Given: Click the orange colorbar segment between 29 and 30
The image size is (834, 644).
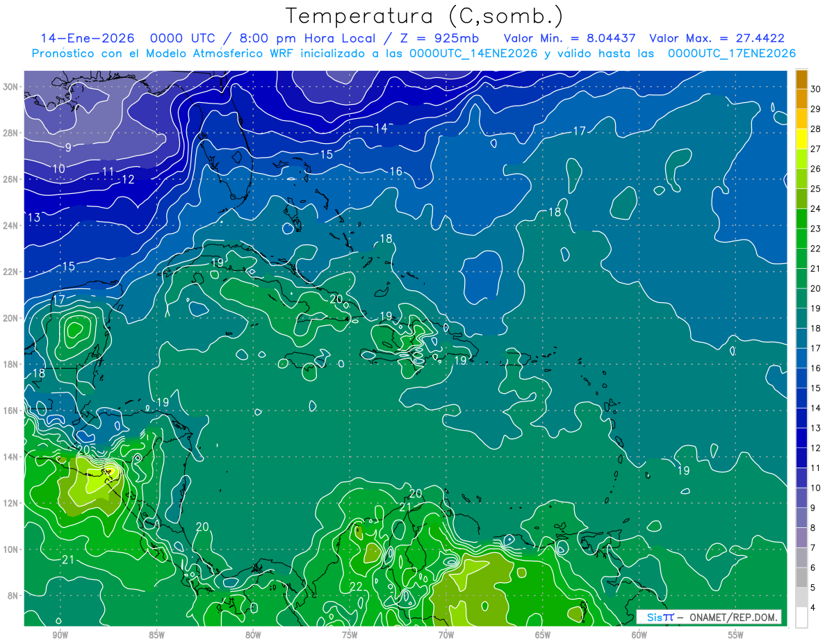Looking at the screenshot, I should tap(801, 99).
